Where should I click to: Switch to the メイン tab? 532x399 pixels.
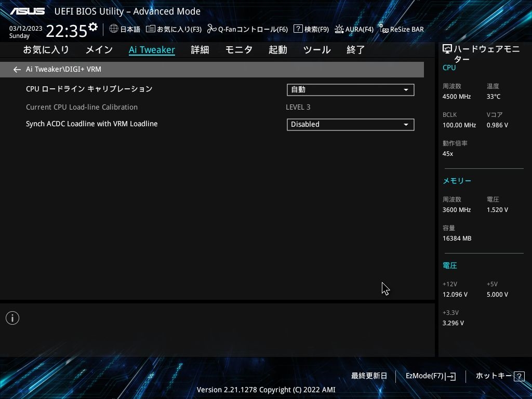tap(99, 50)
